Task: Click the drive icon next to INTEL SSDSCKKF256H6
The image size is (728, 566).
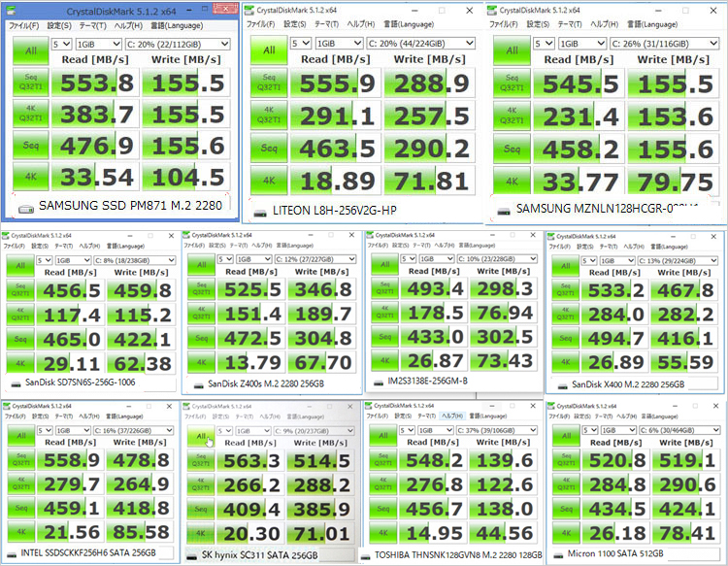Action: tap(13, 554)
